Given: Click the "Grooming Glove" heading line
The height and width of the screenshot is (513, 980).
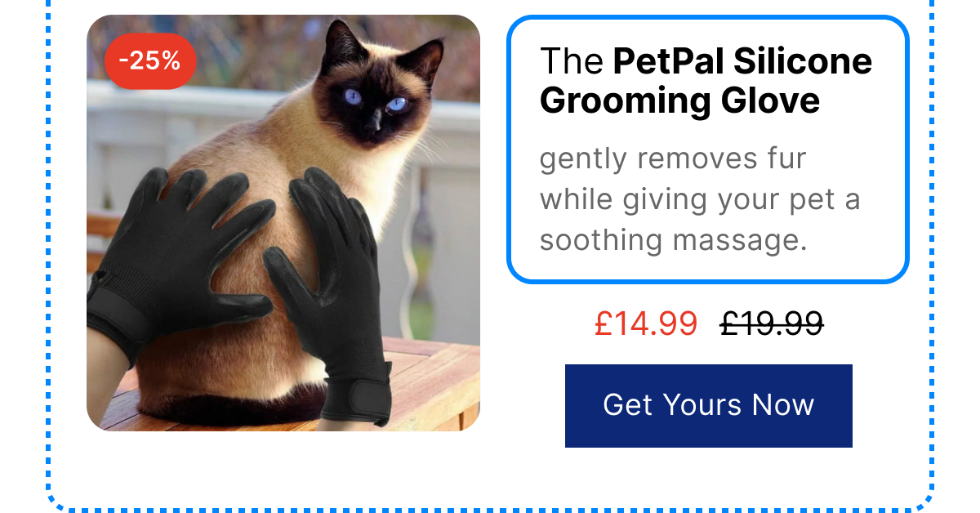Looking at the screenshot, I should pyautogui.click(x=679, y=100).
